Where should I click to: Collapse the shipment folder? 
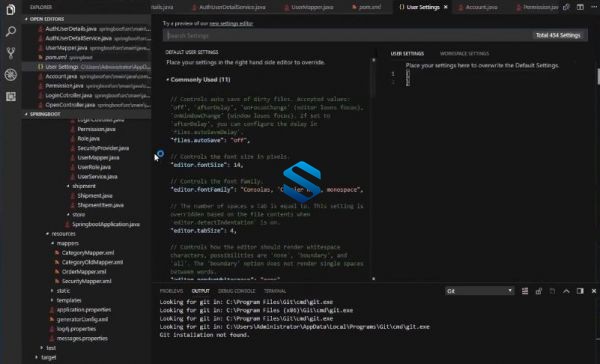click(83, 186)
